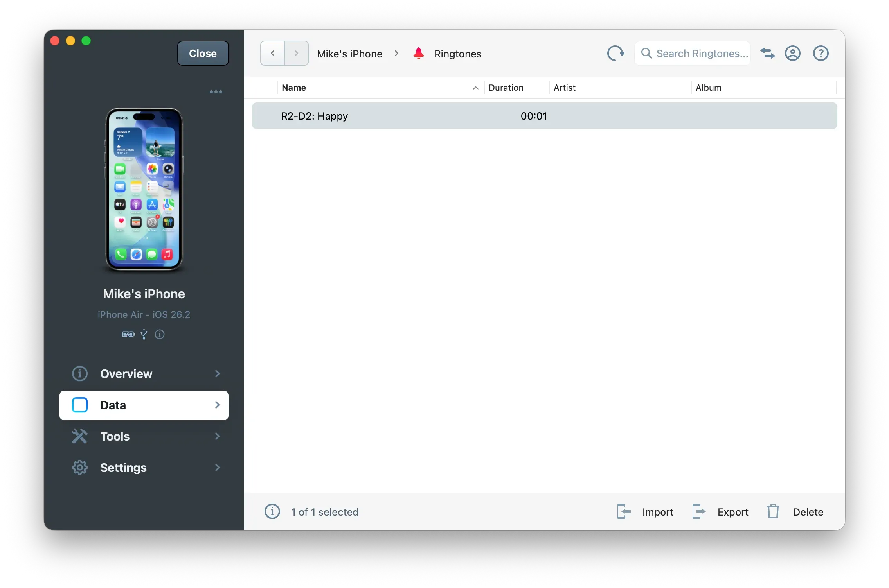
Task: Click the USB connection icon
Action: [x=144, y=335]
